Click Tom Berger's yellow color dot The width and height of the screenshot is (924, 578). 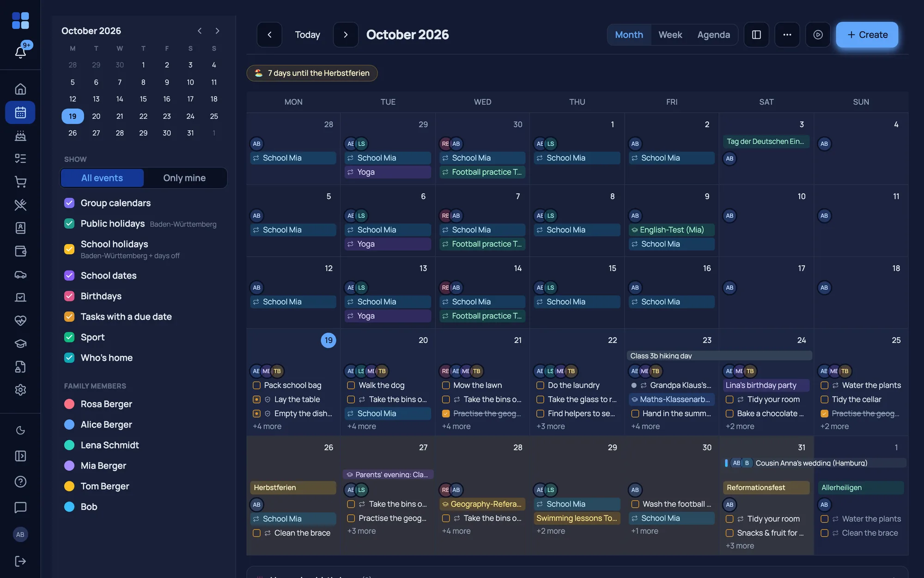[69, 486]
